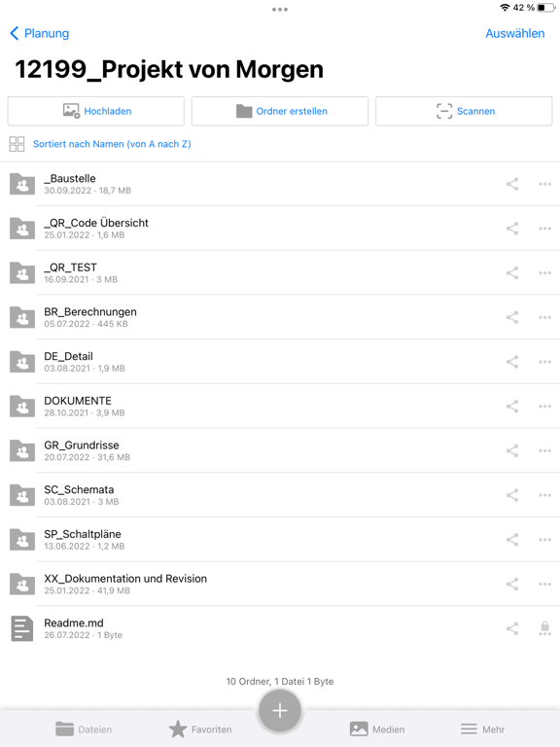The height and width of the screenshot is (747, 560).
Task: Open more options for _QR_Code Übersicht
Action: (x=544, y=229)
